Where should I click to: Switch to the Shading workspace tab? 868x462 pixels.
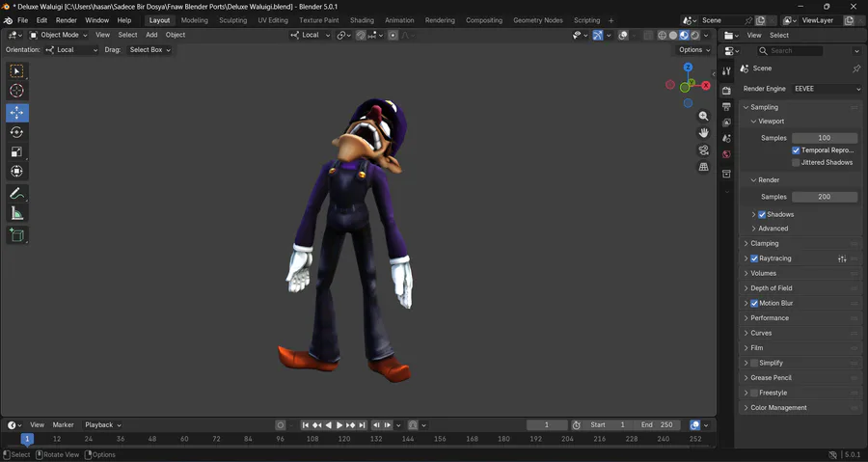[x=362, y=20]
